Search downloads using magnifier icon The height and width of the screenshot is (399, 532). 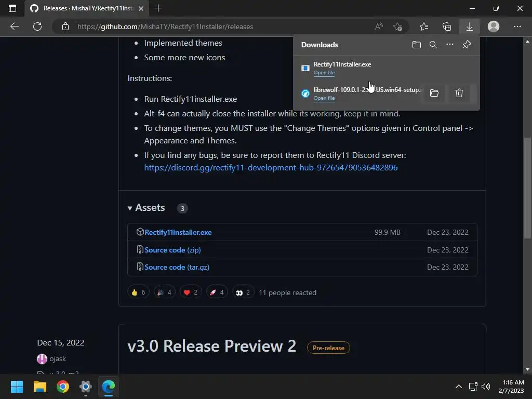(433, 45)
